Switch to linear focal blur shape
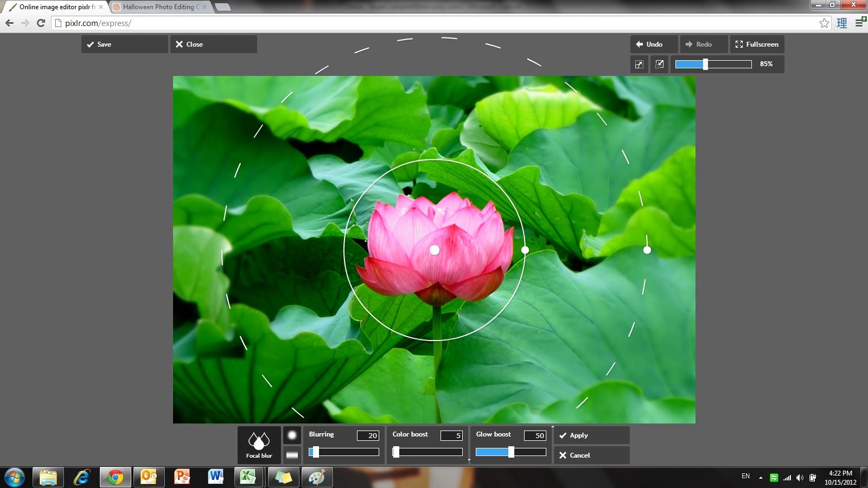The width and height of the screenshot is (868, 488). [x=292, y=455]
